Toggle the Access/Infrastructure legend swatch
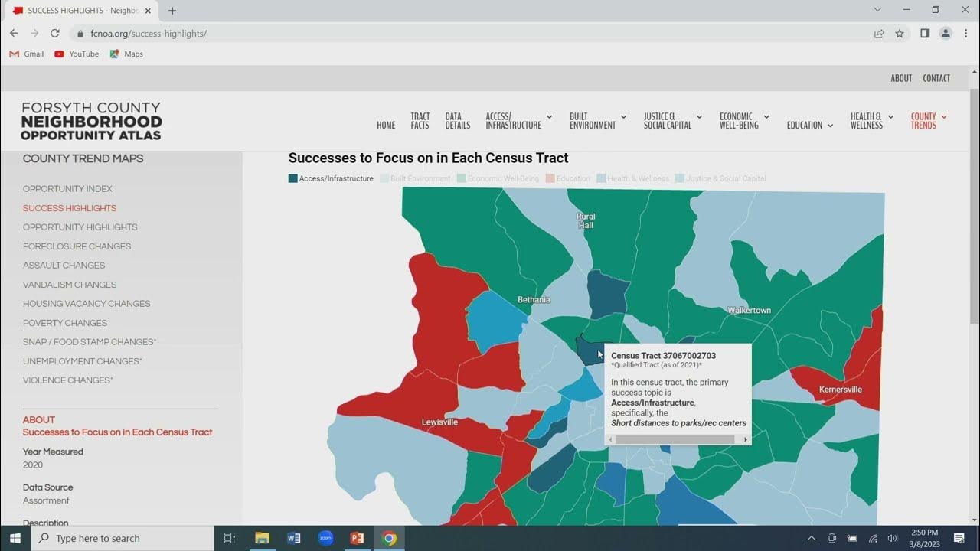This screenshot has width=980, height=551. click(292, 178)
